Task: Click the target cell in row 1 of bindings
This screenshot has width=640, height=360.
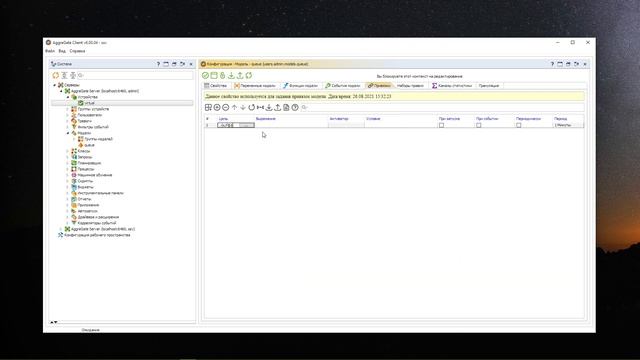Action: pyautogui.click(x=236, y=125)
